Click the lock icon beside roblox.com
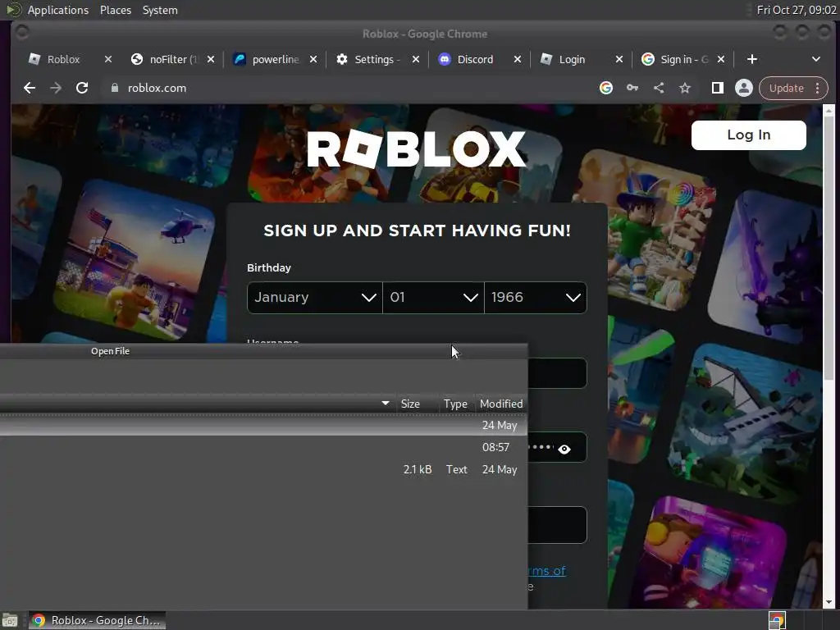This screenshot has height=630, width=840. [x=114, y=88]
